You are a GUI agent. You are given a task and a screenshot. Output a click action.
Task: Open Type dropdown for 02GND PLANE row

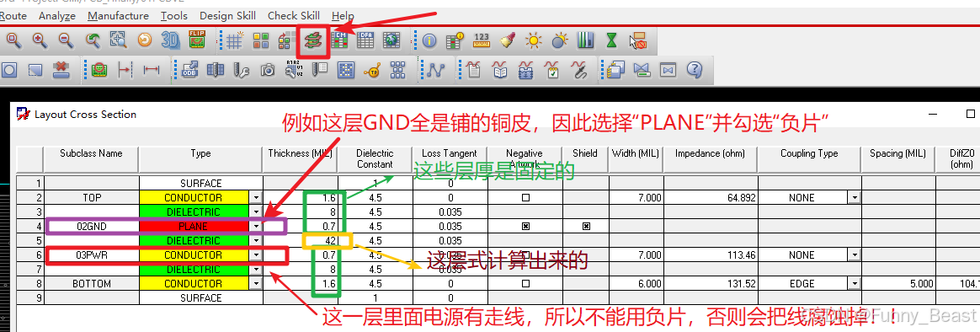click(256, 227)
